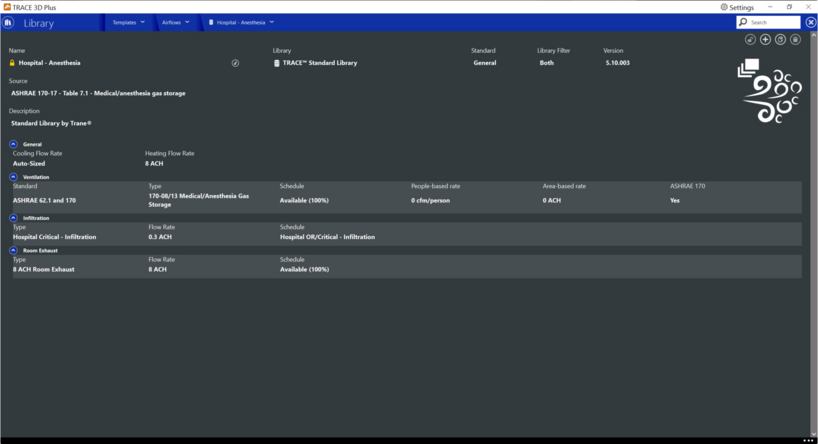
Task: Click the unlock library item icon
Action: click(750, 40)
